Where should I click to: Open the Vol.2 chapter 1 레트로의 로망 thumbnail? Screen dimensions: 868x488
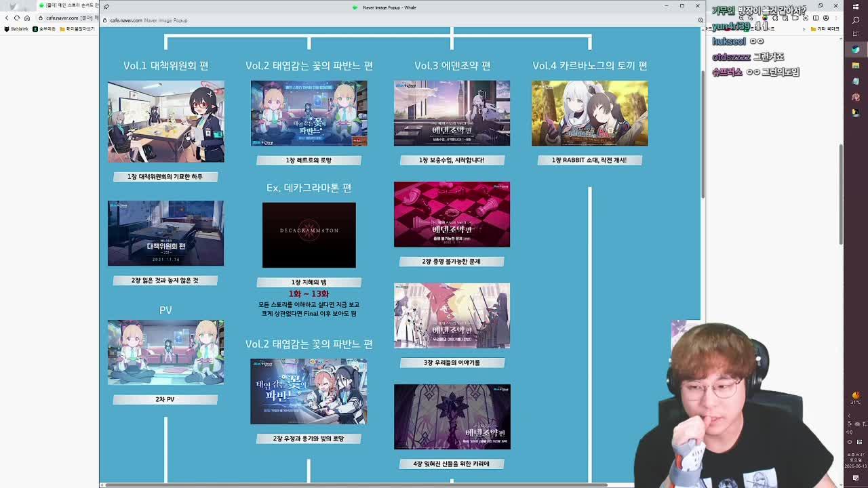point(309,113)
